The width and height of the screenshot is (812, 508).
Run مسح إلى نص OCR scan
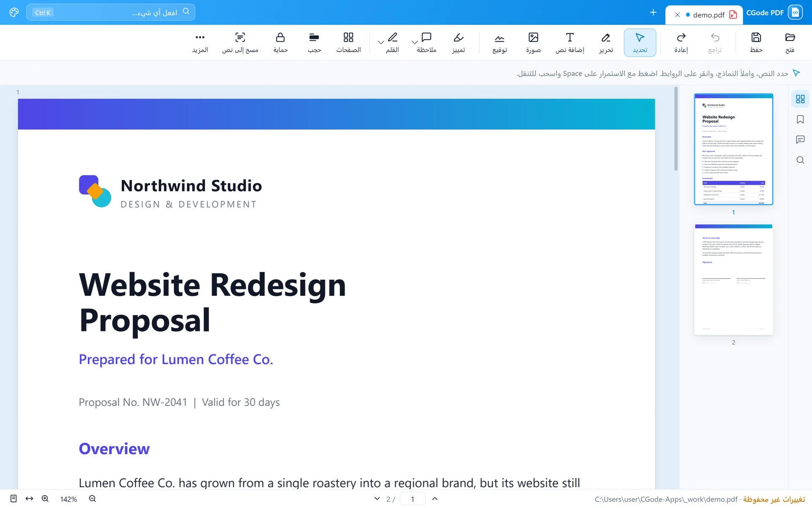(240, 42)
